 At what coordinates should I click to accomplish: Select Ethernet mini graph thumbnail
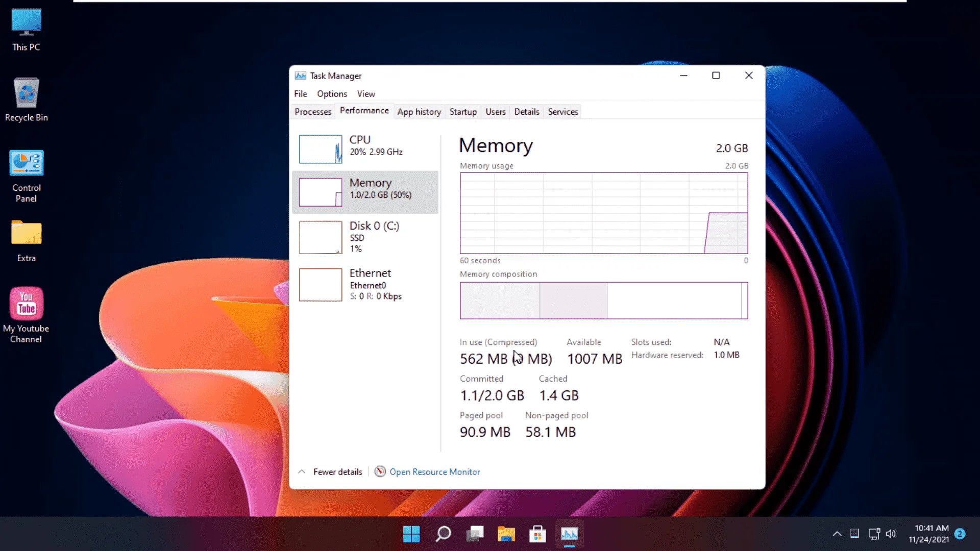click(321, 285)
